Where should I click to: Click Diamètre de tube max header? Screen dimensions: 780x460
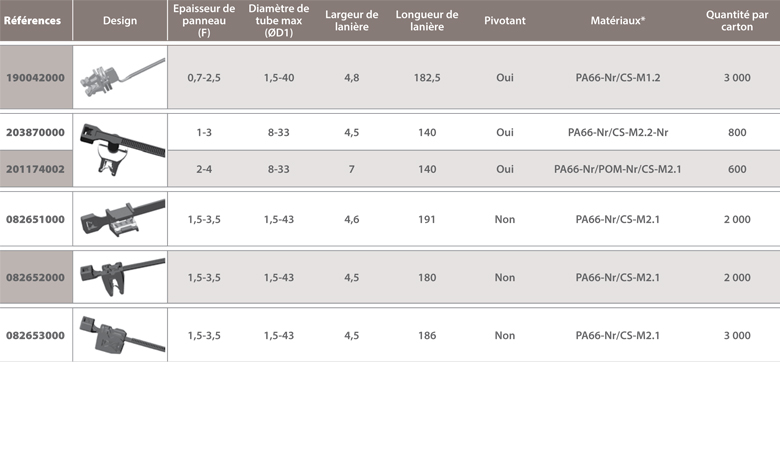pos(279,21)
